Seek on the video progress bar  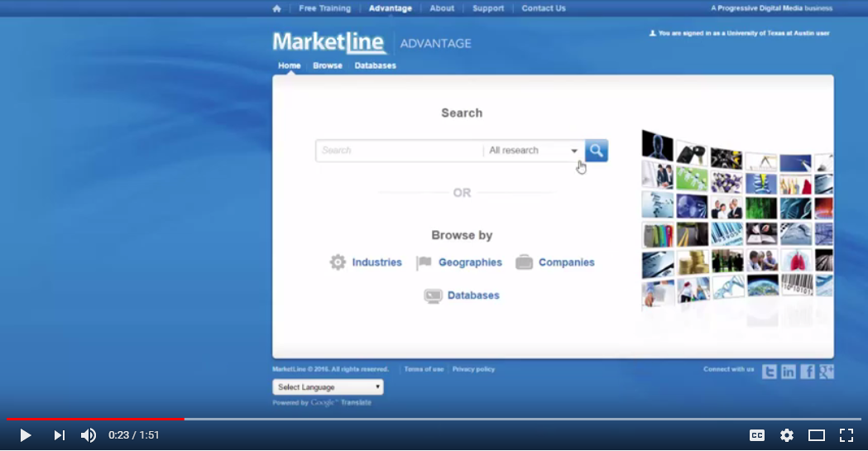(x=434, y=419)
